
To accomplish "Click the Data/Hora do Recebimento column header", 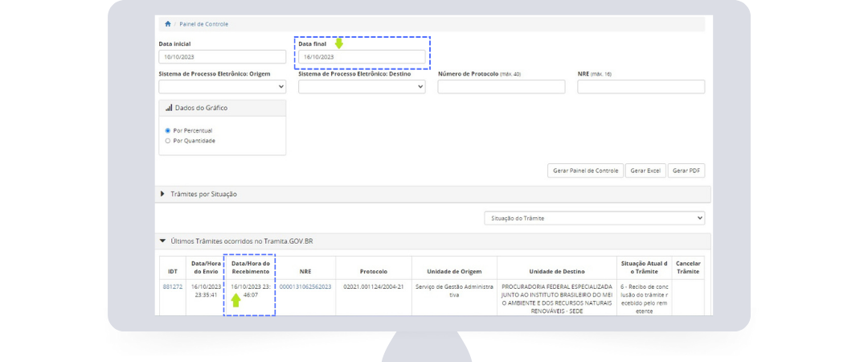I will pos(250,267).
